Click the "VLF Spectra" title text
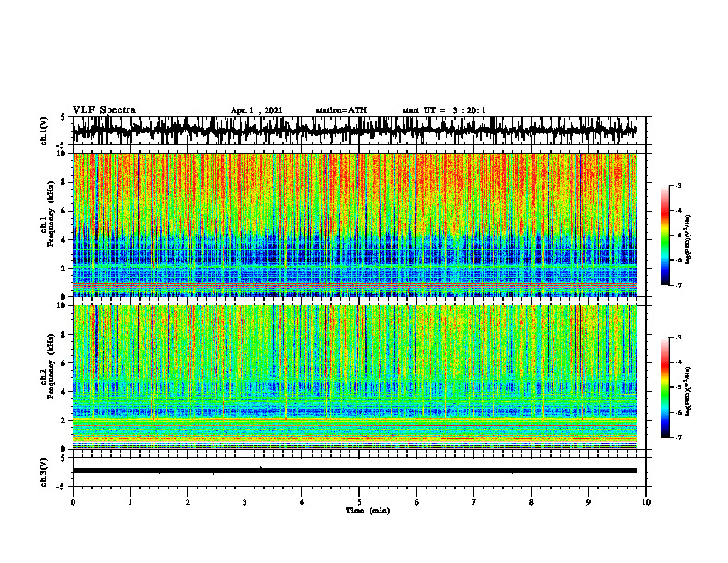The height and width of the screenshot is (563, 728). pos(104,110)
